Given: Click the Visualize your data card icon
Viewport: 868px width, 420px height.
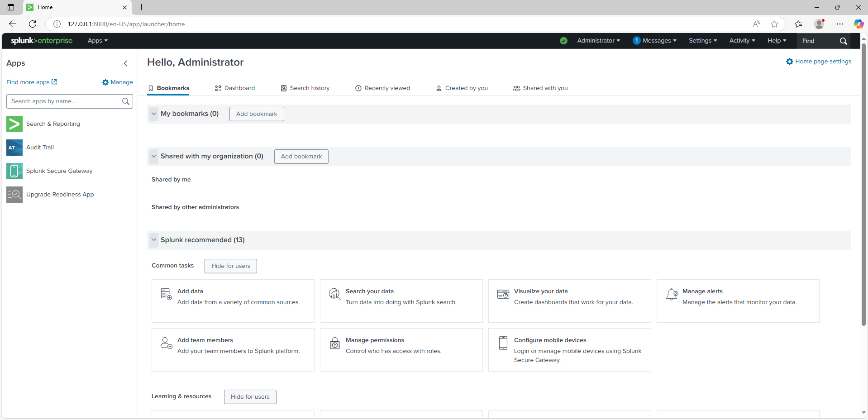Looking at the screenshot, I should [503, 294].
